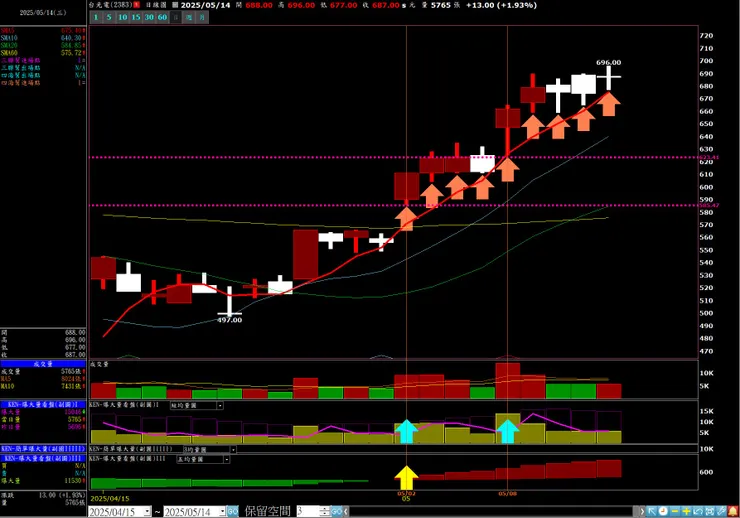This screenshot has width=740, height=518.
Task: Click the KEN sub-chart I blue header
Action: pos(43,405)
